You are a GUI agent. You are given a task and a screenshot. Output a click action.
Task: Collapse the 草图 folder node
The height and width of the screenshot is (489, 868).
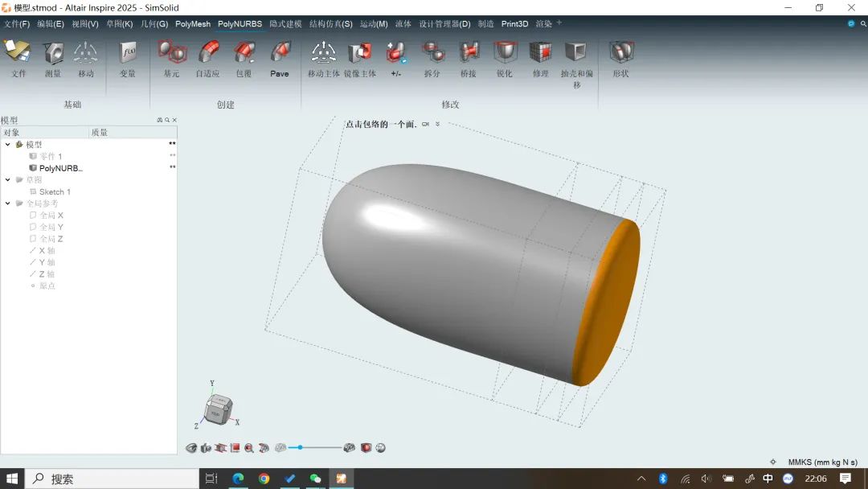[x=8, y=180]
